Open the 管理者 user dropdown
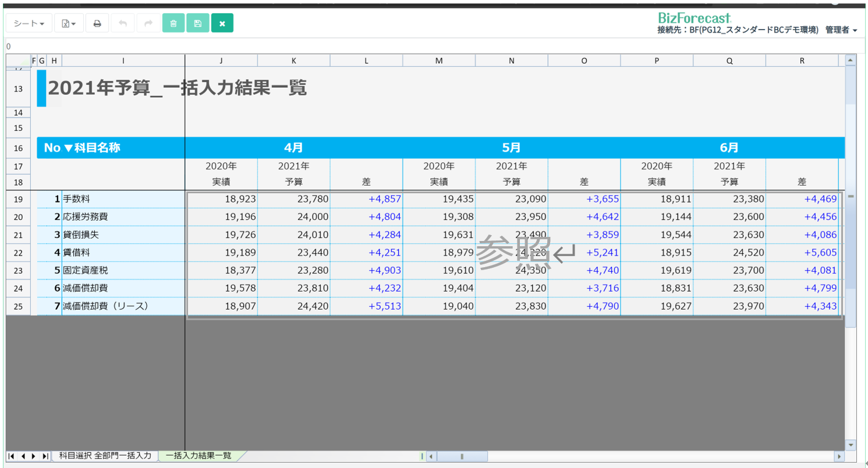The height and width of the screenshot is (468, 868). coord(841,30)
